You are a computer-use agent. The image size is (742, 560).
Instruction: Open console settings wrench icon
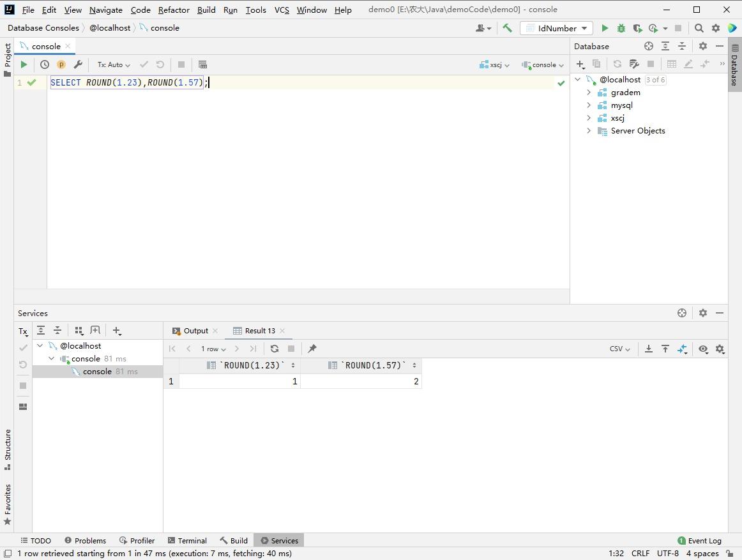click(x=78, y=64)
